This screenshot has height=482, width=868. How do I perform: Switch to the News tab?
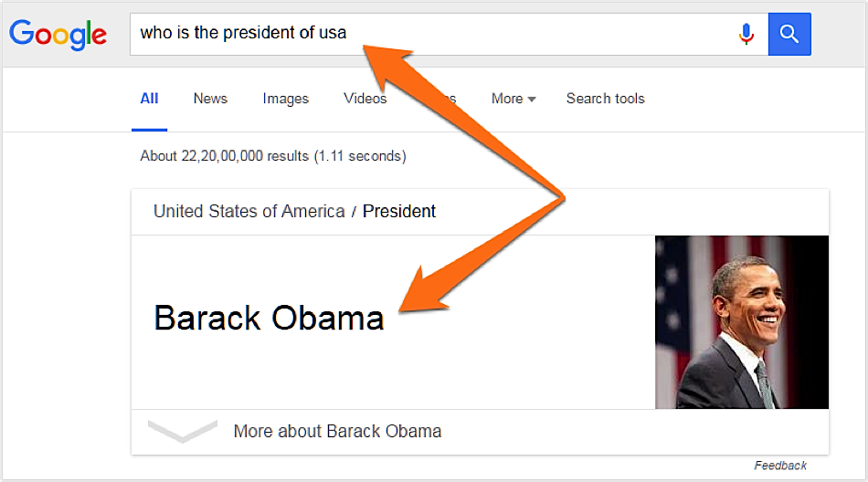click(210, 99)
